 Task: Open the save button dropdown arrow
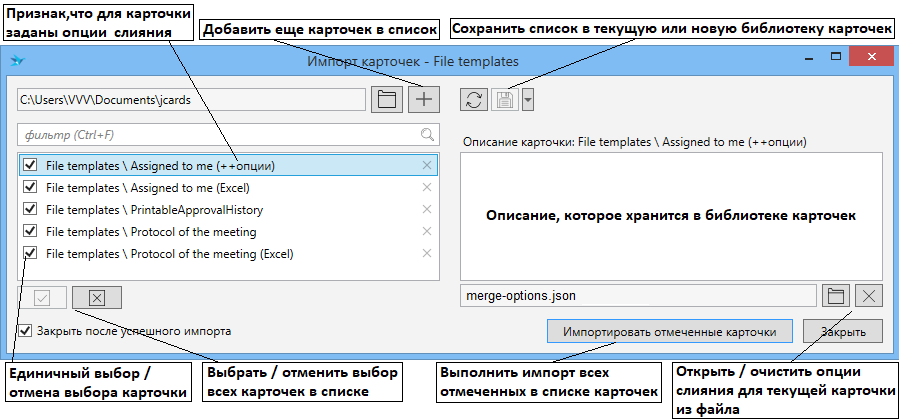[x=528, y=99]
